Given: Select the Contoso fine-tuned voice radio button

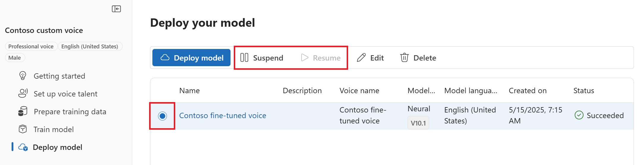Looking at the screenshot, I should [x=162, y=116].
